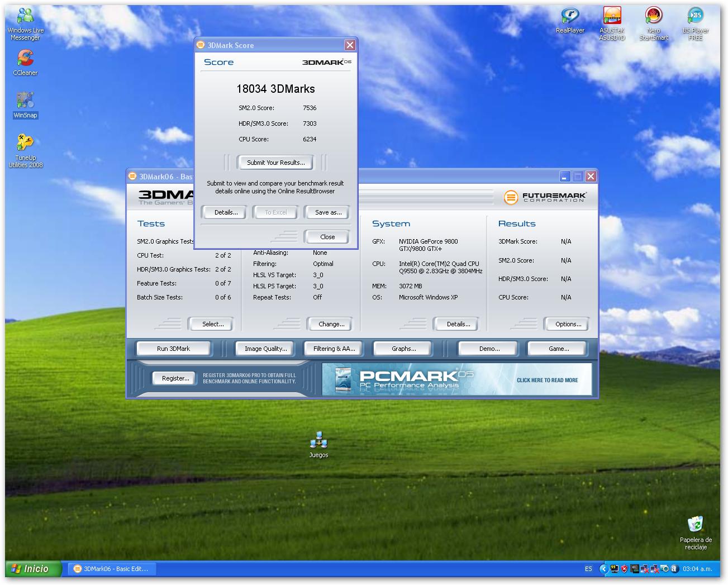This screenshot has height=585, width=728.
Task: Click the 3DMark Score dialog title bar icon
Action: tap(201, 45)
